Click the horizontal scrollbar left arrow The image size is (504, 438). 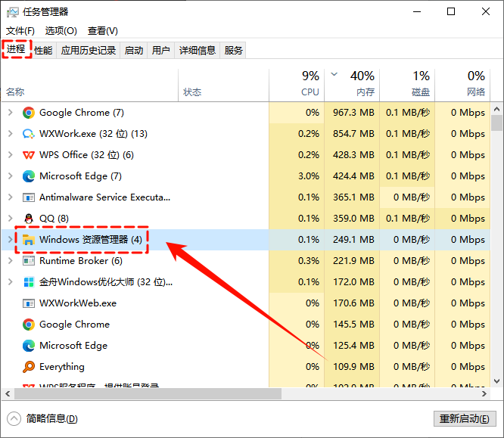[8, 393]
